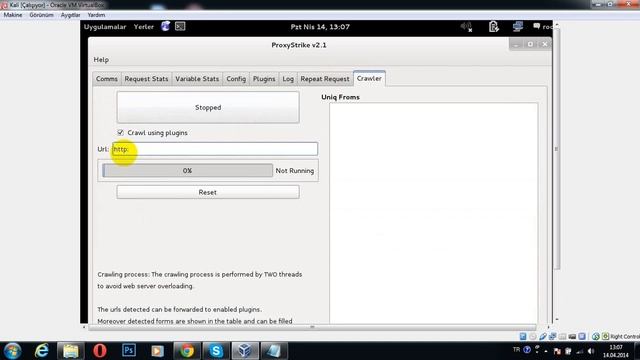Select the Crawler tab
640x360 pixels.
(x=369, y=78)
